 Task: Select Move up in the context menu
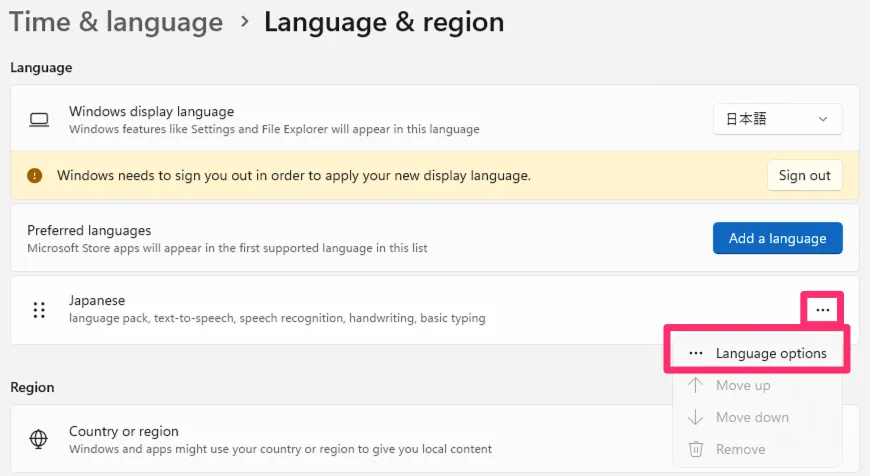coord(758,385)
